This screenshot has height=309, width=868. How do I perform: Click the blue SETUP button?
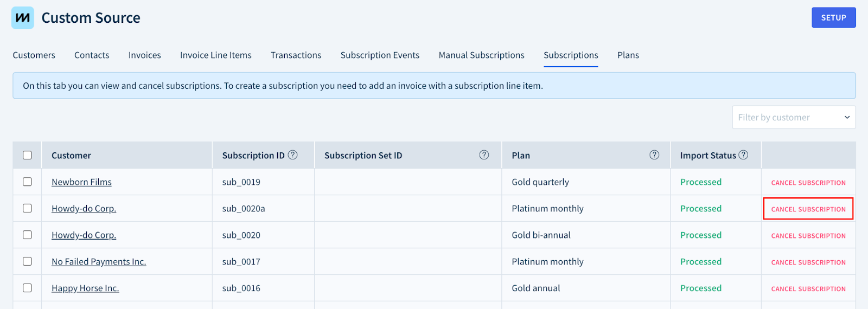click(834, 17)
